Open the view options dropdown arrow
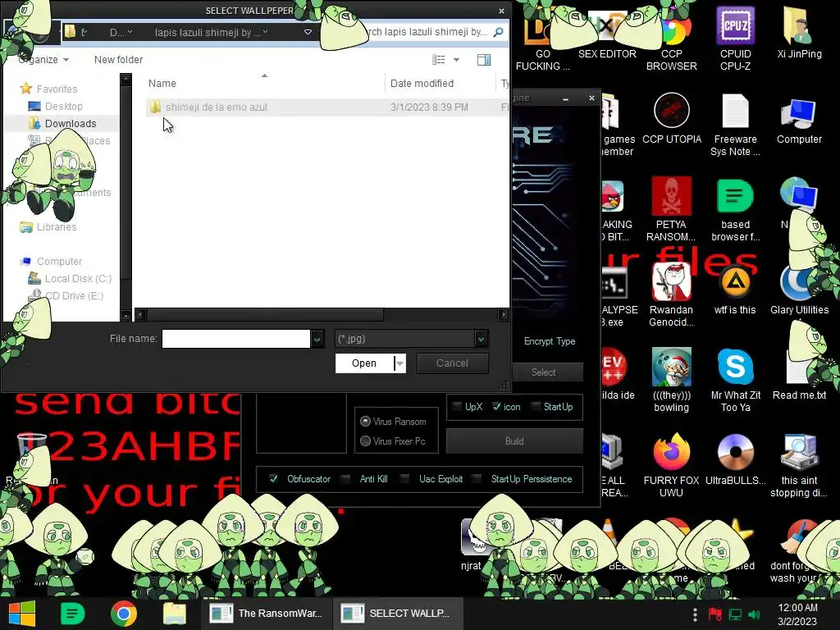Screen dimensions: 840x630 456,59
